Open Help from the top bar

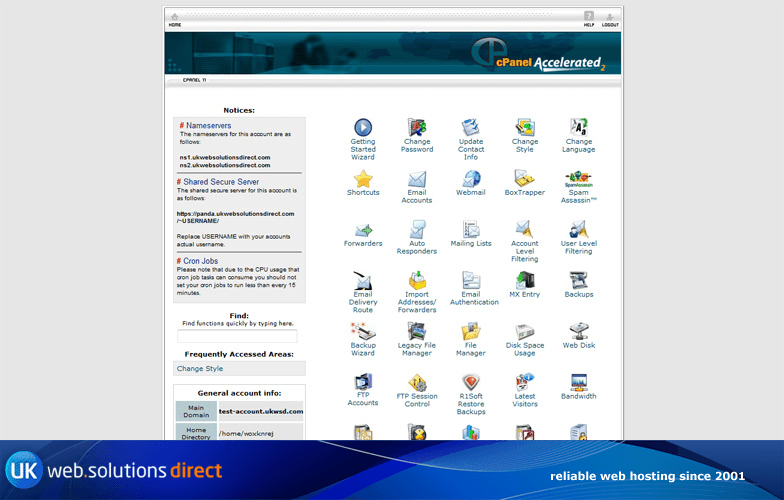[x=589, y=19]
